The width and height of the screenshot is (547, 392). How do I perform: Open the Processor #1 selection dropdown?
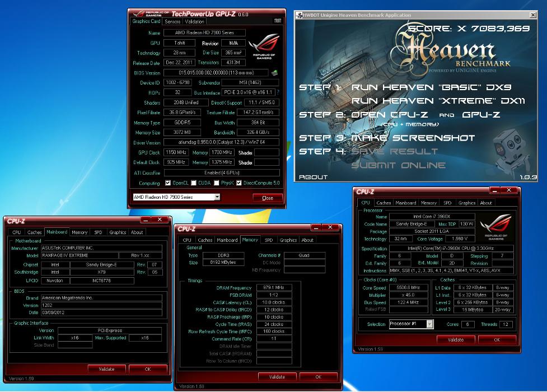[430, 324]
